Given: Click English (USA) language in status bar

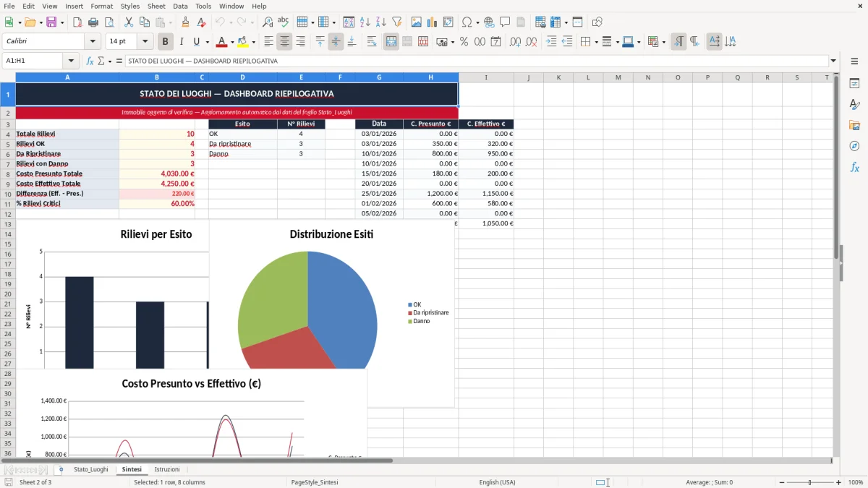Looking at the screenshot, I should click(x=497, y=482).
